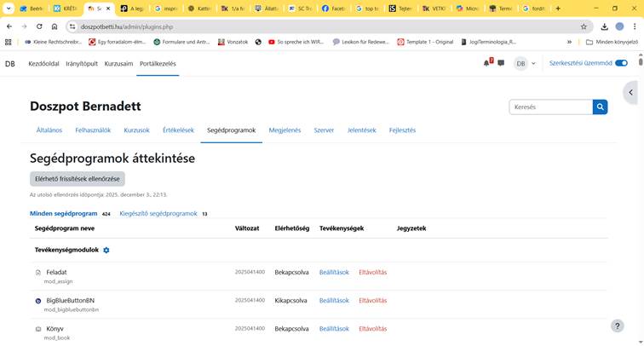Open the browser home page icon
The image size is (644, 346).
55,26
